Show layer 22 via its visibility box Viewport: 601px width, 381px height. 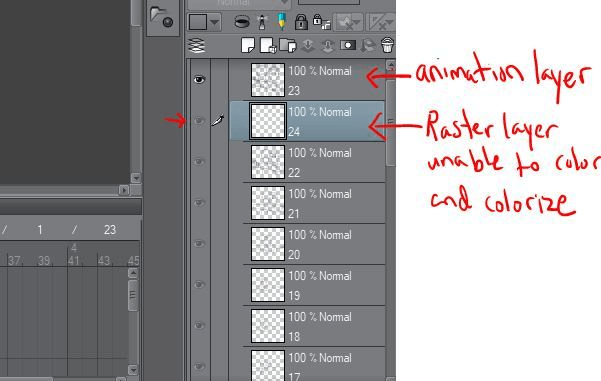coord(199,162)
